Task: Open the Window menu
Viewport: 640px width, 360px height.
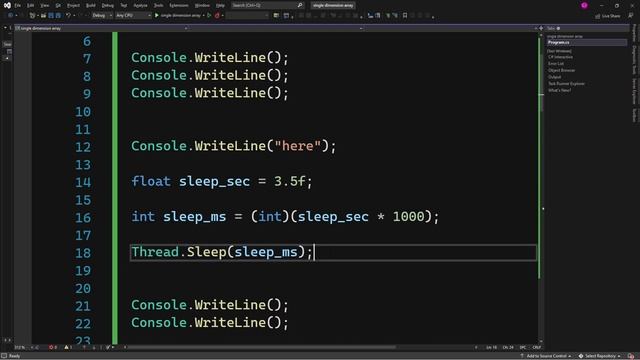Action: 202,5
